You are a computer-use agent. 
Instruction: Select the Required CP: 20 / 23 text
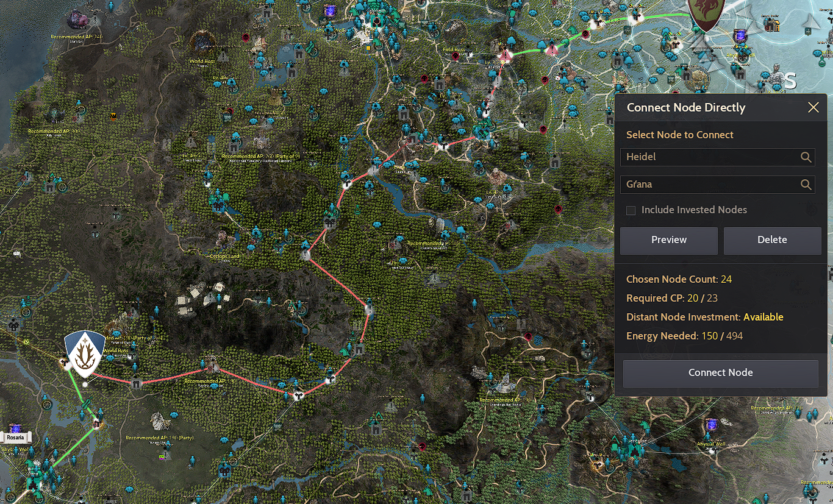pos(671,298)
